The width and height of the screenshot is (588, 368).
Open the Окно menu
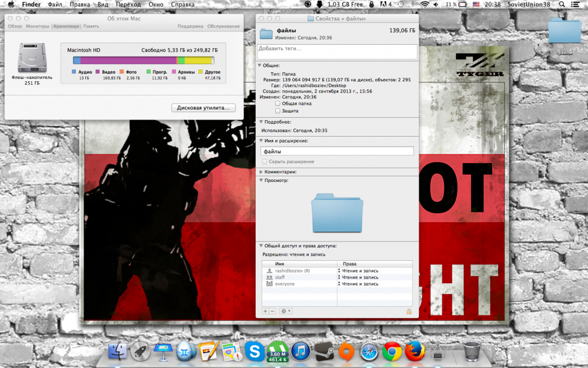156,4
